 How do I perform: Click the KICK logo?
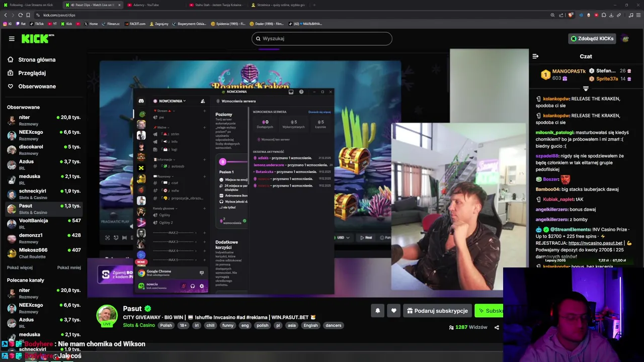(x=38, y=39)
